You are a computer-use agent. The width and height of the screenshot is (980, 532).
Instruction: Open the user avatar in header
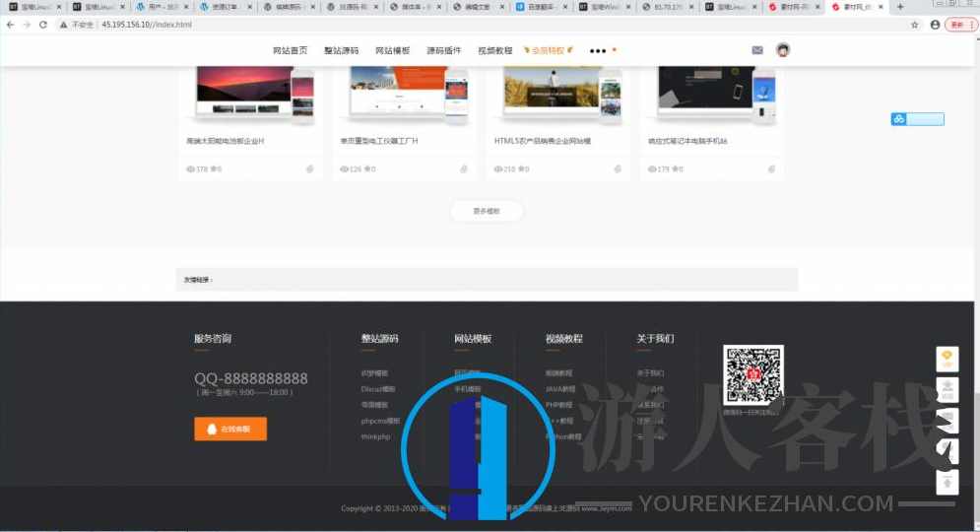point(782,50)
